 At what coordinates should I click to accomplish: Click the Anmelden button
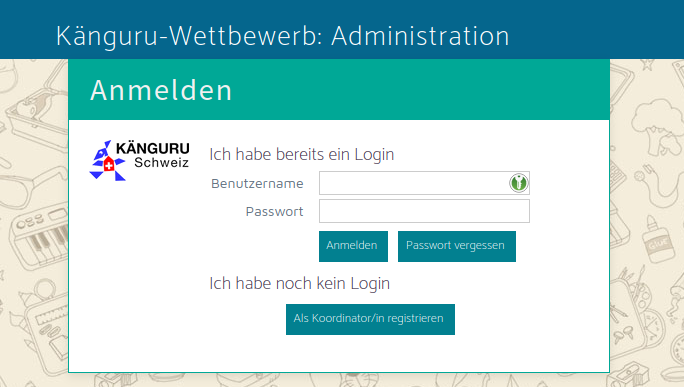pyautogui.click(x=353, y=247)
